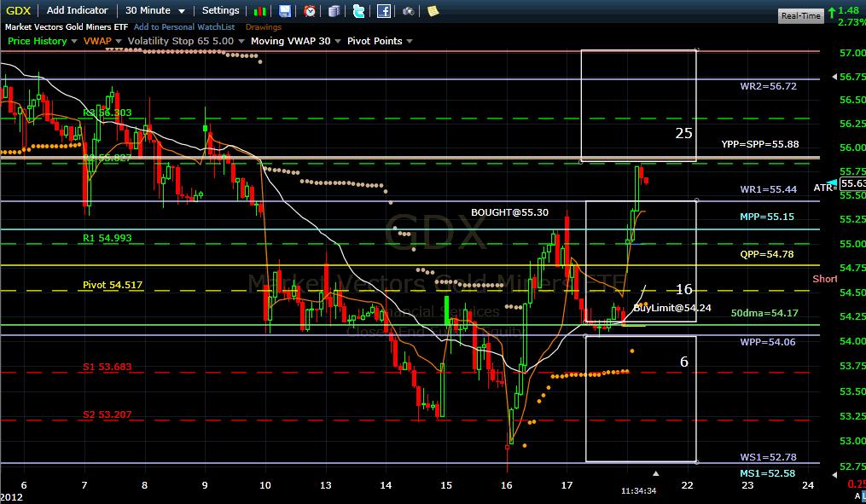866x504 pixels.
Task: Expand the VWAP indicator dropdown arrow
Action: pyautogui.click(x=119, y=42)
